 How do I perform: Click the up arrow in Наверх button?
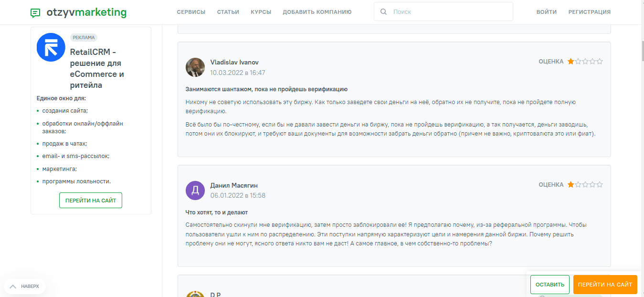click(x=13, y=286)
